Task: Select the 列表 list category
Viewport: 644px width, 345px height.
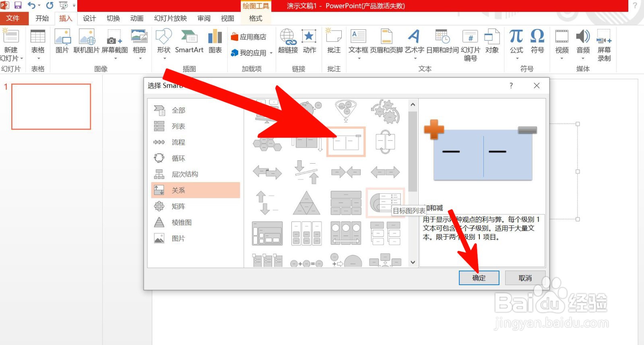Action: pyautogui.click(x=196, y=126)
